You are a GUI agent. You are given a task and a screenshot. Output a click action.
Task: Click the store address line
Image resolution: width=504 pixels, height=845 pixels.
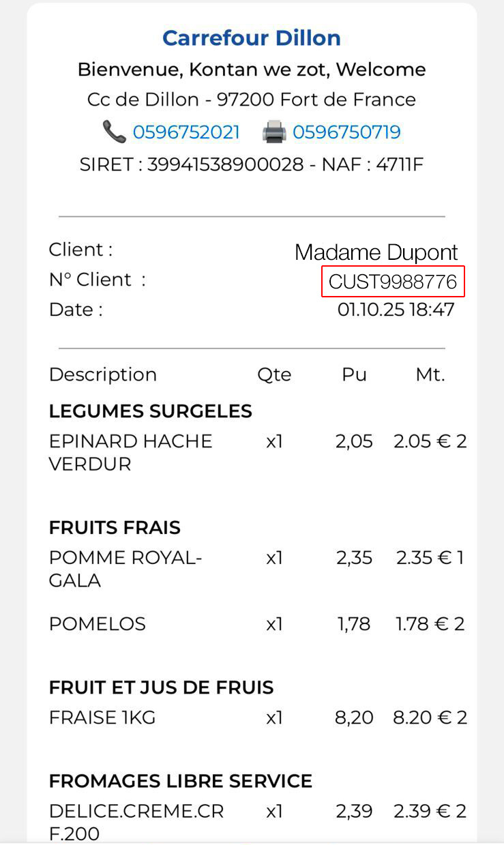tap(252, 100)
